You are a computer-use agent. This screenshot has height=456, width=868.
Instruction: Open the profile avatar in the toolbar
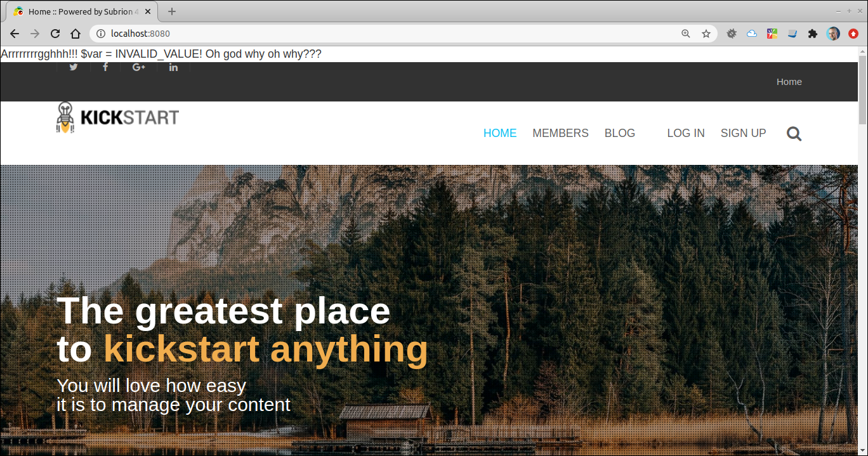(833, 34)
